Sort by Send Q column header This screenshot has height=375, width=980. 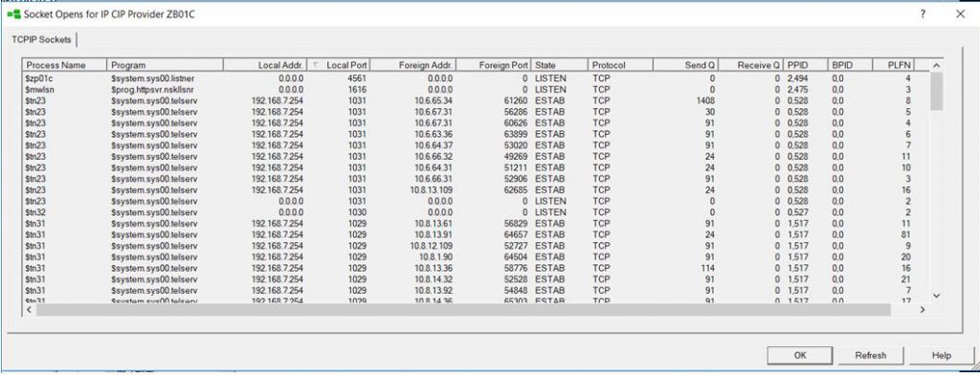686,65
